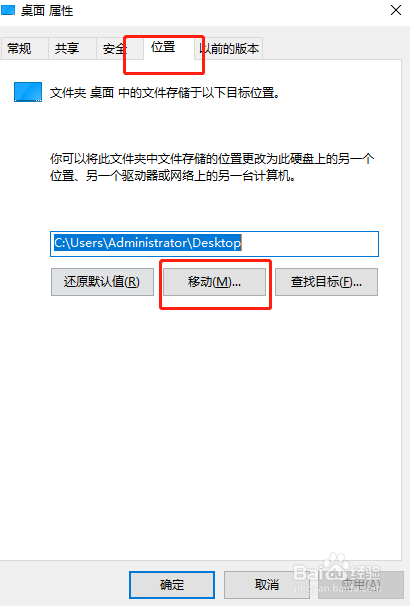The width and height of the screenshot is (410, 606).
Task: Click the paragraph about changing storage location
Action: point(212,167)
